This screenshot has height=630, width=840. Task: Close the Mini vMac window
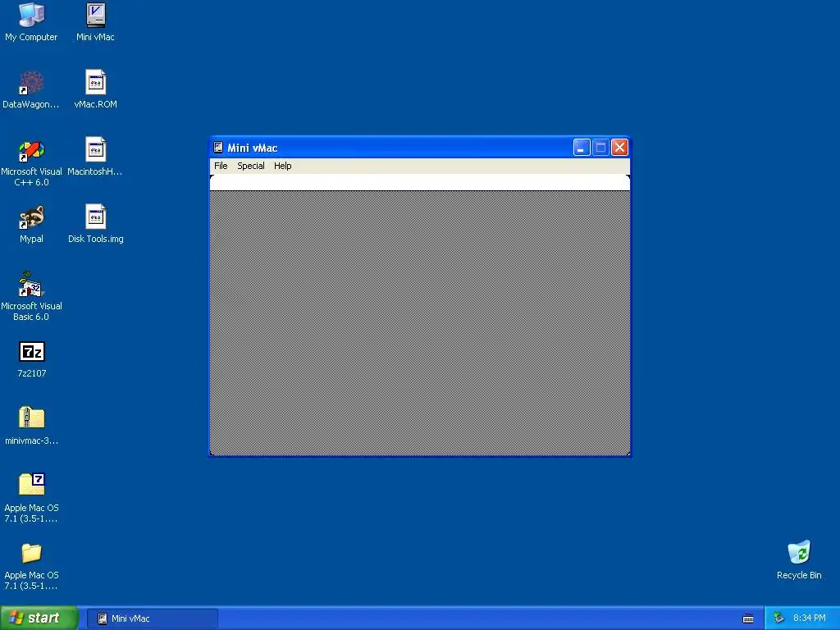pos(619,148)
